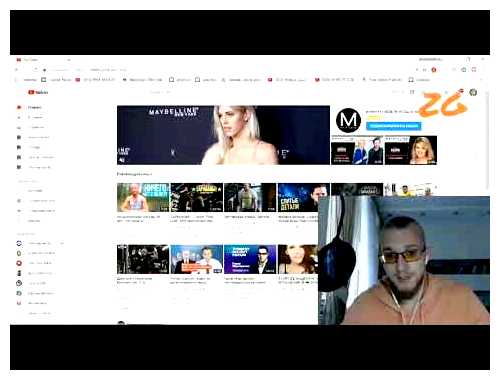Open the large MAYBELLINE banner video ad

[x=223, y=135]
